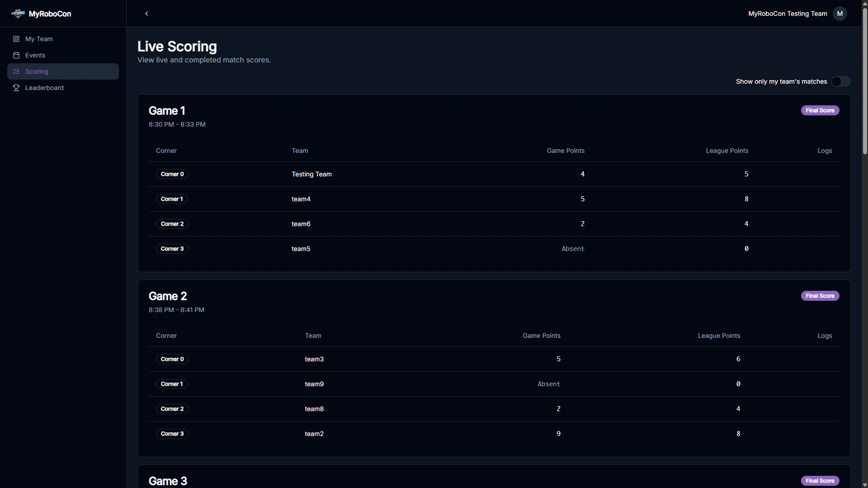Click the Game 1 Team column header
The height and width of the screenshot is (488, 868).
click(300, 151)
